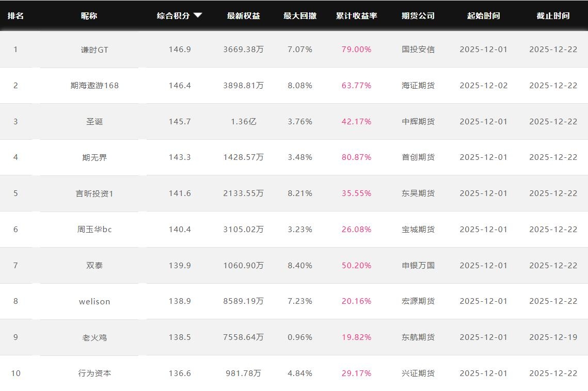Click the 排名 column header
Viewport: 588px width, 391px height.
coord(15,15)
